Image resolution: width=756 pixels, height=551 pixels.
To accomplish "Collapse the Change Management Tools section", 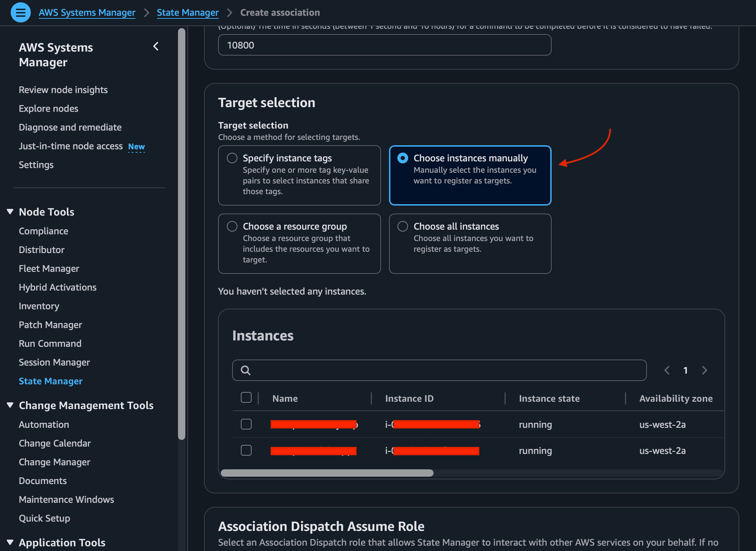I will pyautogui.click(x=10, y=405).
